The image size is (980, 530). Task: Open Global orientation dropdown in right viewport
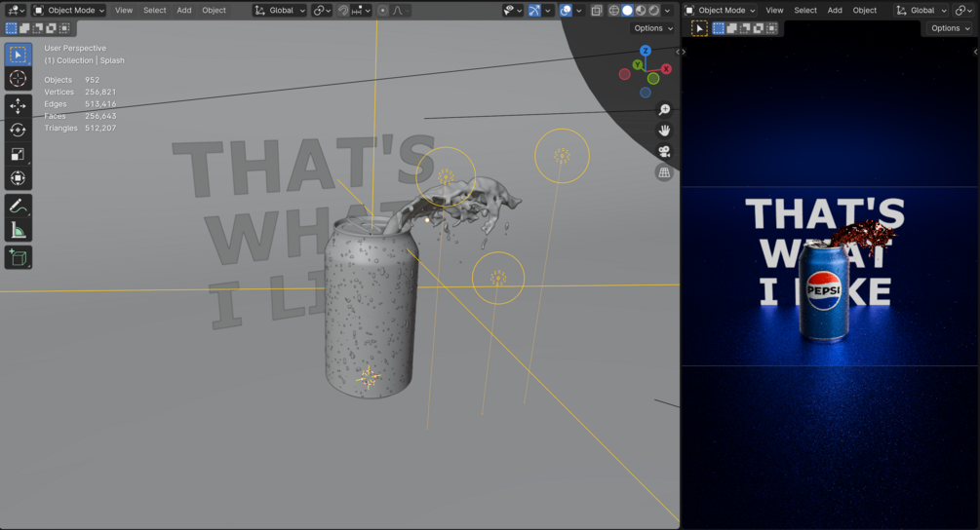click(921, 10)
